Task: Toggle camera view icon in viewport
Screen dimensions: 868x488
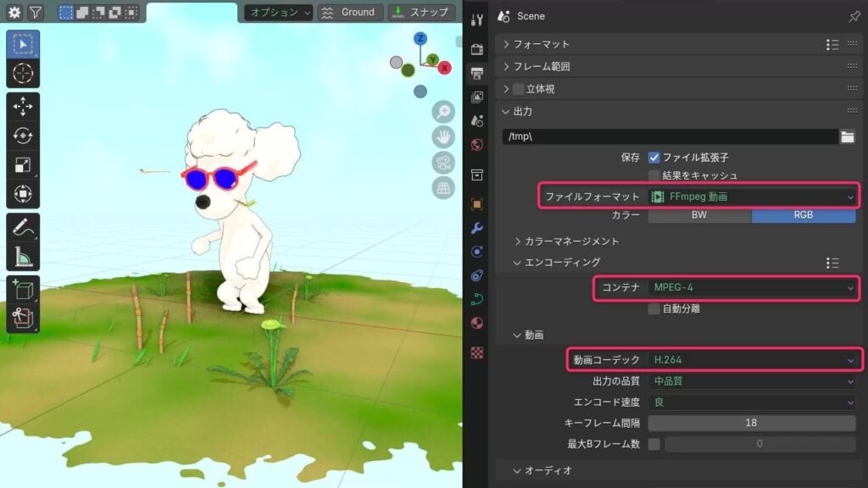Action: tap(443, 163)
